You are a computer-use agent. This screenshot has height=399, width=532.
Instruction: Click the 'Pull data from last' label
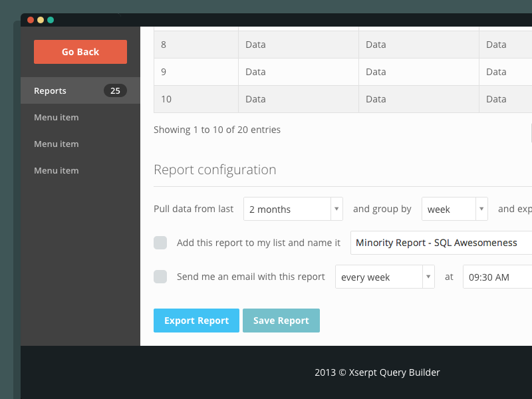click(x=194, y=209)
